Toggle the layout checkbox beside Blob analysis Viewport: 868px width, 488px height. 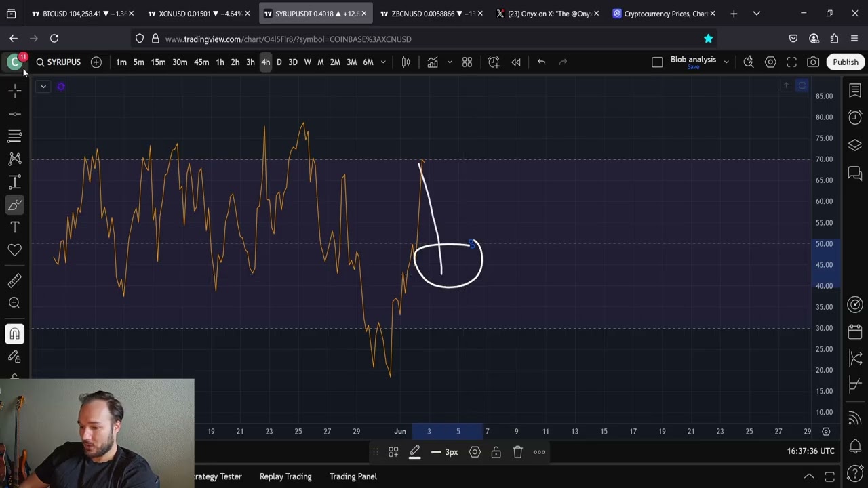[x=657, y=62]
